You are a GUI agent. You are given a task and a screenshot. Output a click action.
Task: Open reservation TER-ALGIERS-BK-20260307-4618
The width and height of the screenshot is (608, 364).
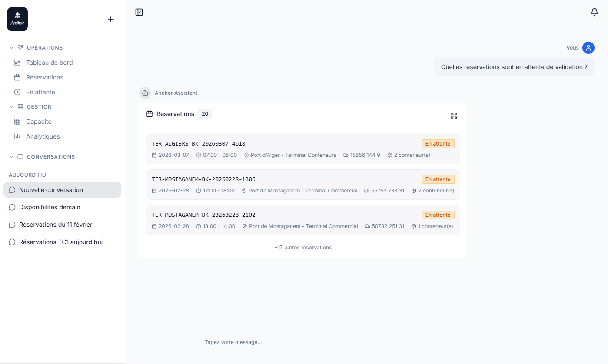point(303,149)
